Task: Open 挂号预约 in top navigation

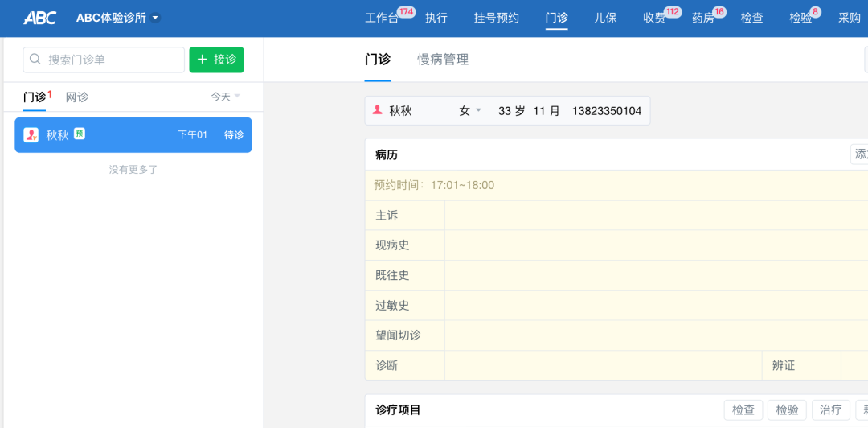Action: pos(497,18)
